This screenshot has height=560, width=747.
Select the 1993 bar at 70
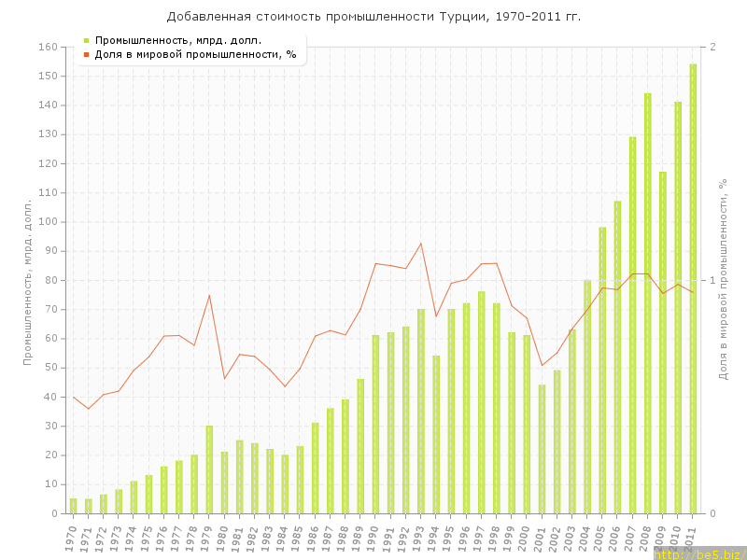tap(421, 411)
